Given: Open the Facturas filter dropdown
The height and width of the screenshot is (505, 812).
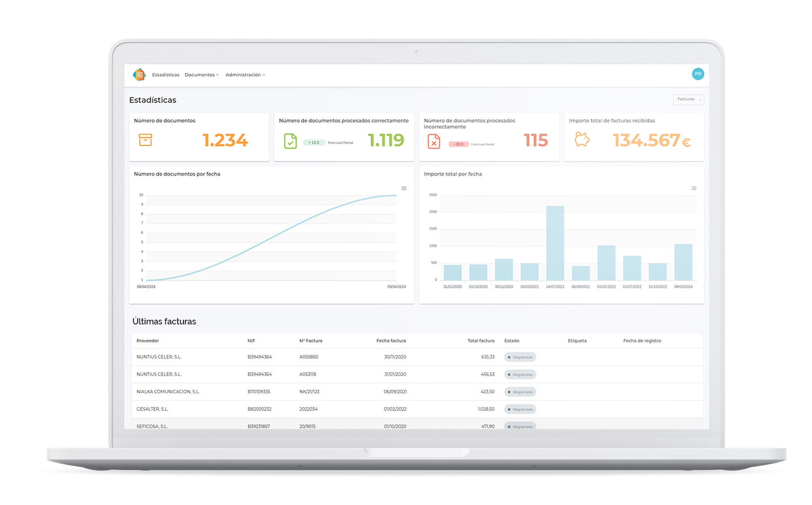Looking at the screenshot, I should point(688,99).
